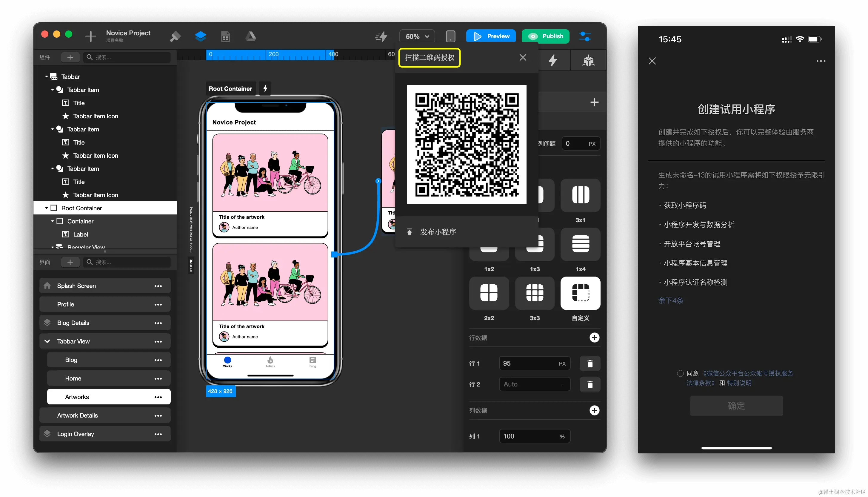
Task: Click the blue Preview button
Action: [491, 36]
